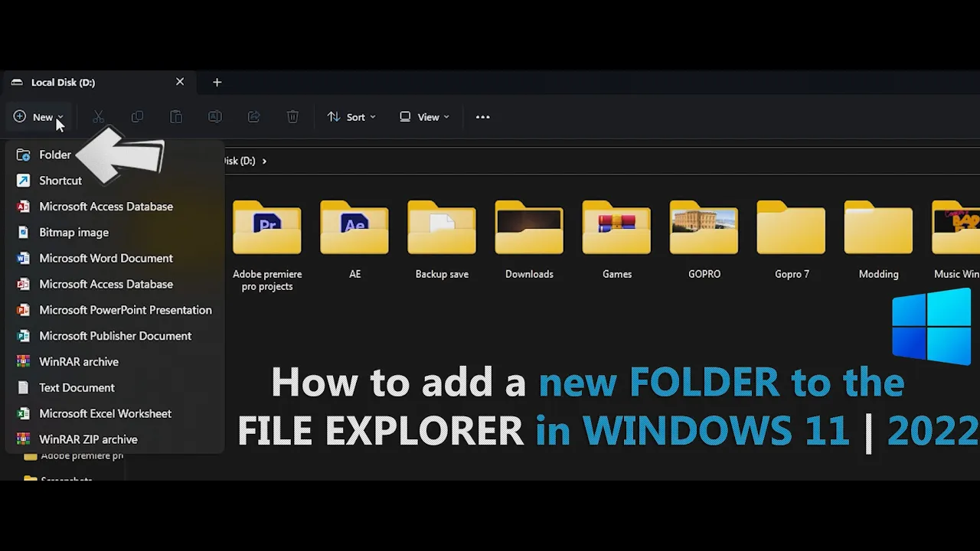The width and height of the screenshot is (980, 551).
Task: Choose WinRAR ZIP archive entry
Action: tap(115, 439)
